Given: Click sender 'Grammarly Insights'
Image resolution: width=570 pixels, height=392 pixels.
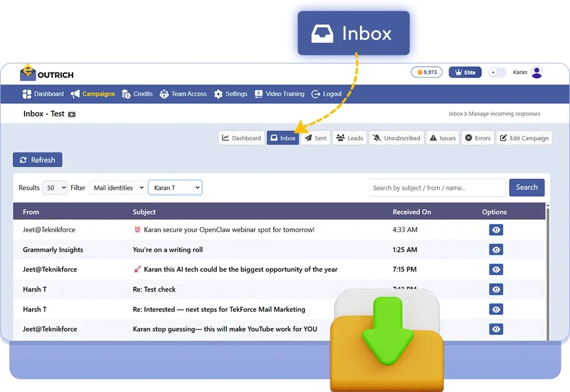Looking at the screenshot, I should (52, 250).
